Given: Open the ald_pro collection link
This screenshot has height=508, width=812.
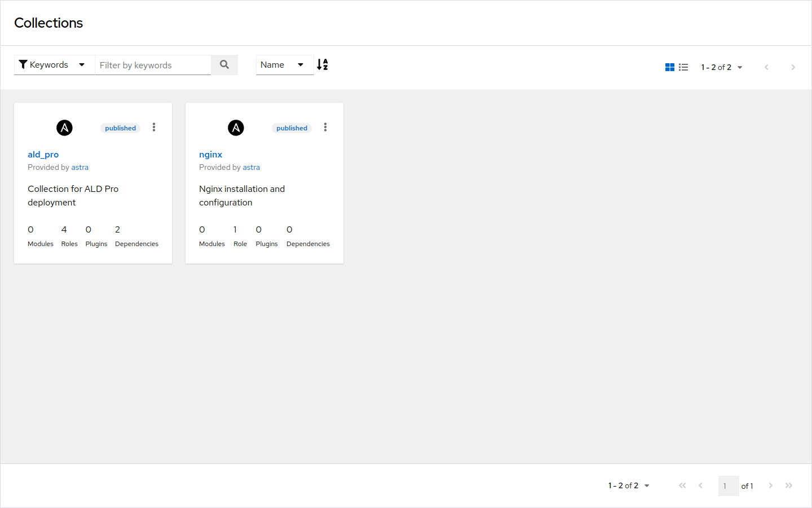Looking at the screenshot, I should (43, 155).
